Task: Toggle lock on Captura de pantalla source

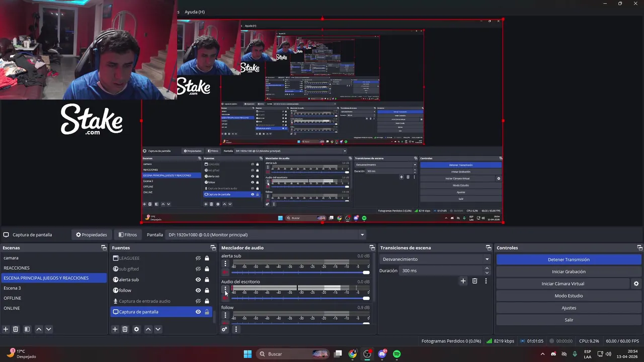Action: click(x=207, y=312)
